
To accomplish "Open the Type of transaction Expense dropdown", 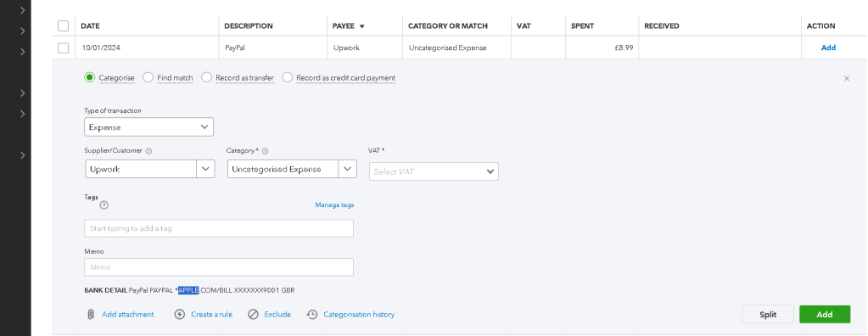I will 149,127.
